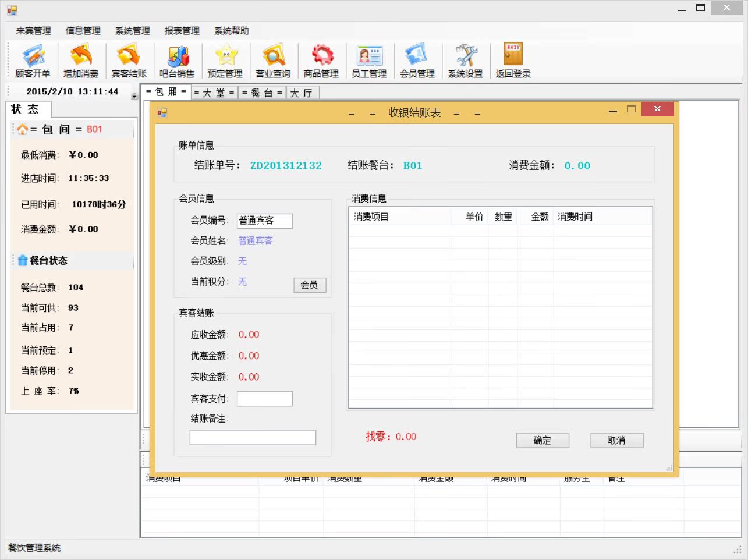Viewport: 748px width, 560px height.
Task: Open the 来宾管理 menu
Action: pyautogui.click(x=33, y=31)
